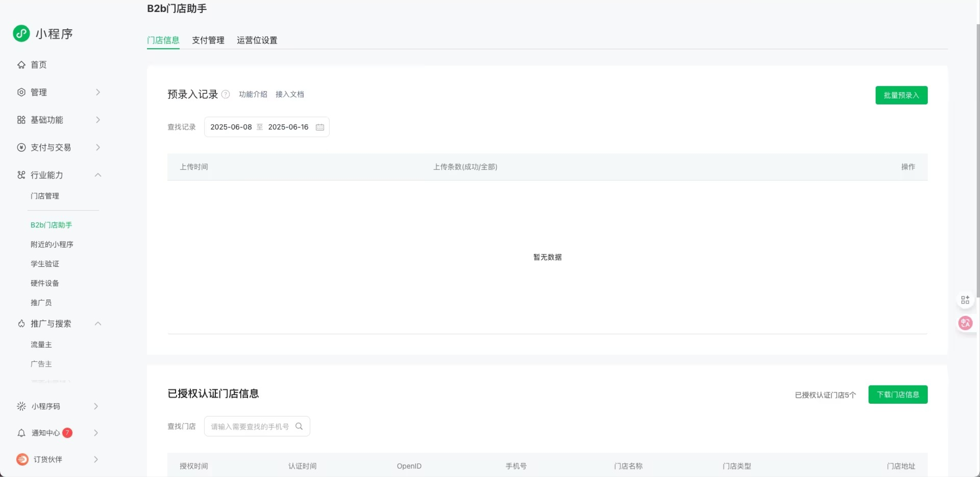Click the phone number search input field
The width and height of the screenshot is (980, 477).
(257, 426)
